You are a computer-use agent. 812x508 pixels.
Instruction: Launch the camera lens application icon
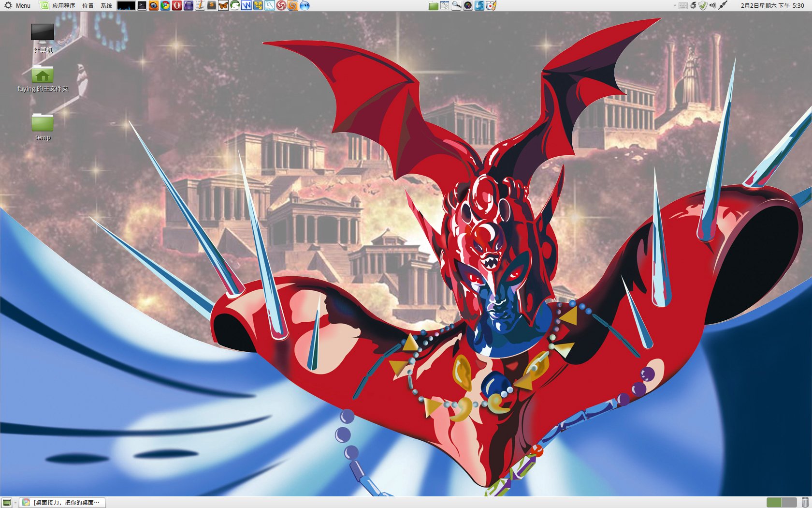[x=468, y=5]
